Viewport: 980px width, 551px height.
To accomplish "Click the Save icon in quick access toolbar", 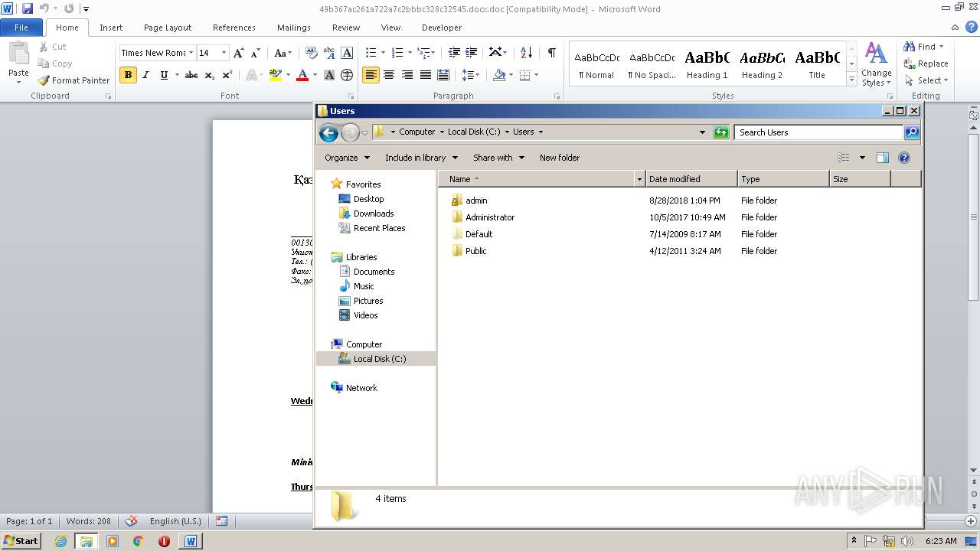I will (x=28, y=8).
